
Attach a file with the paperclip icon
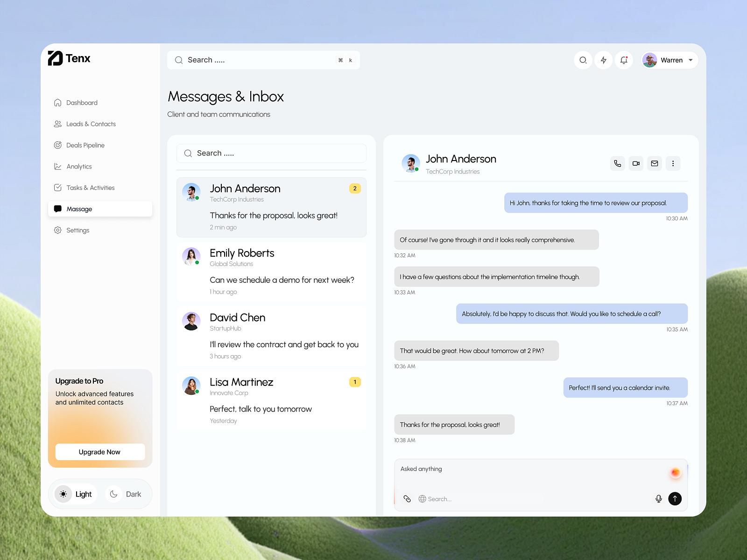click(407, 499)
